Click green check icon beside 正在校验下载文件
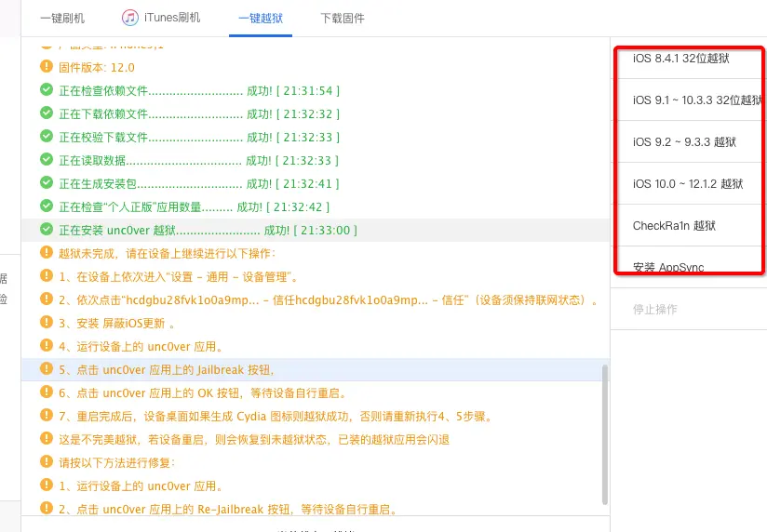The image size is (767, 532). click(47, 136)
